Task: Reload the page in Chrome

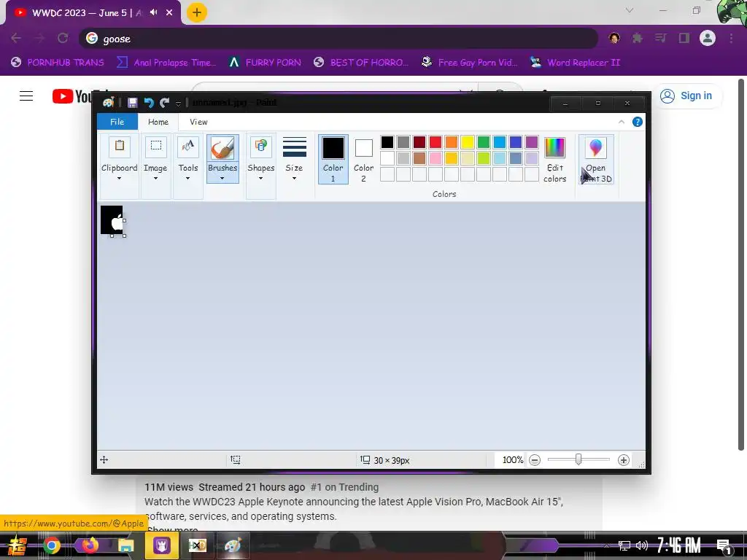Action: tap(63, 38)
